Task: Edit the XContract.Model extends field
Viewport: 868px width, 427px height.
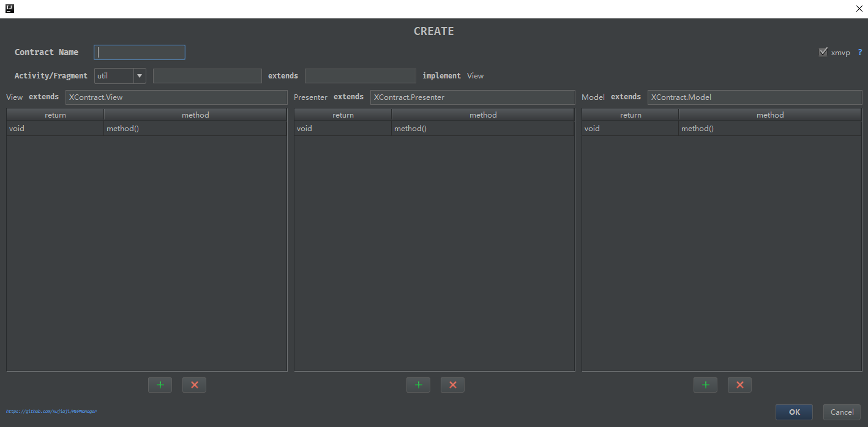Action: [x=755, y=97]
